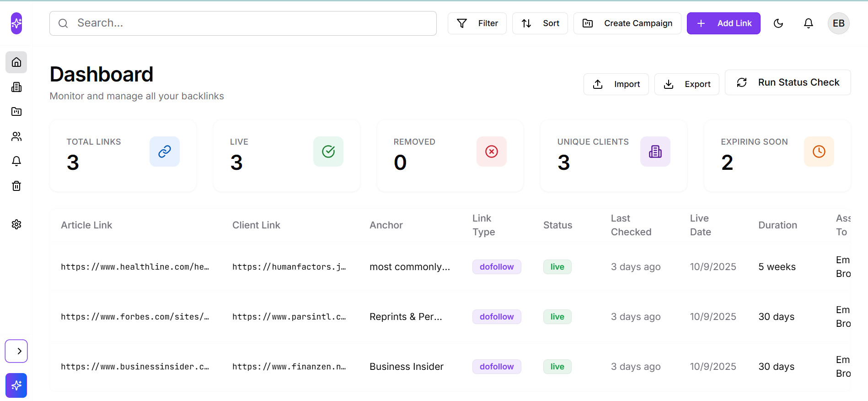The width and height of the screenshot is (868, 401).
Task: Open the Trash icon in sidebar
Action: pos(16,186)
